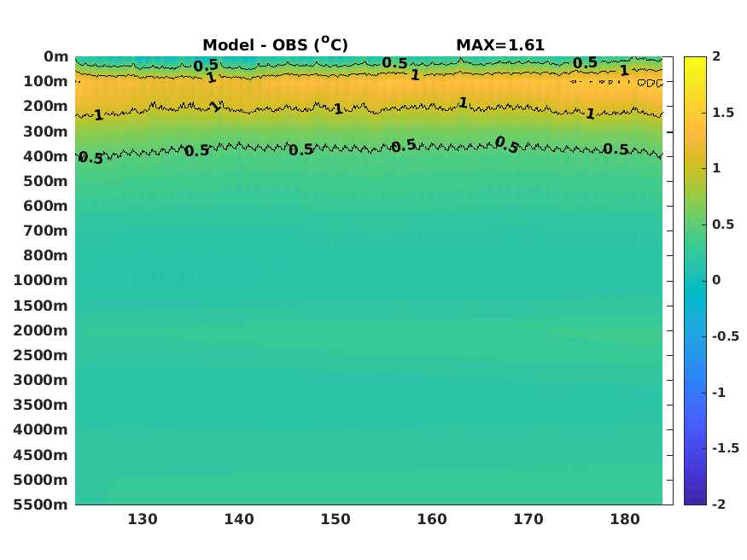Click the '600m' depth axis label

click(46, 206)
